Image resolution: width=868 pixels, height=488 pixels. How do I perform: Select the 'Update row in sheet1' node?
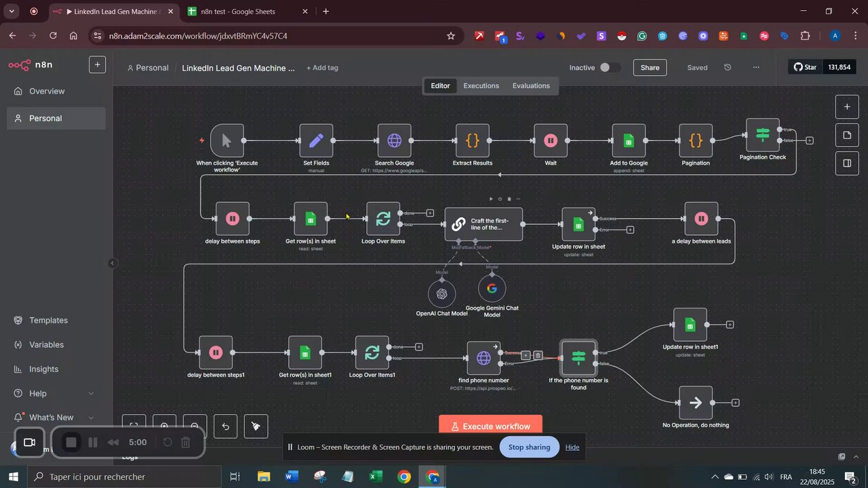(x=690, y=325)
